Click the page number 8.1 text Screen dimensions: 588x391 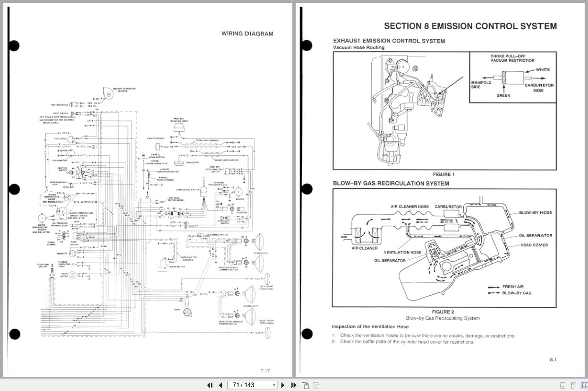553,360
